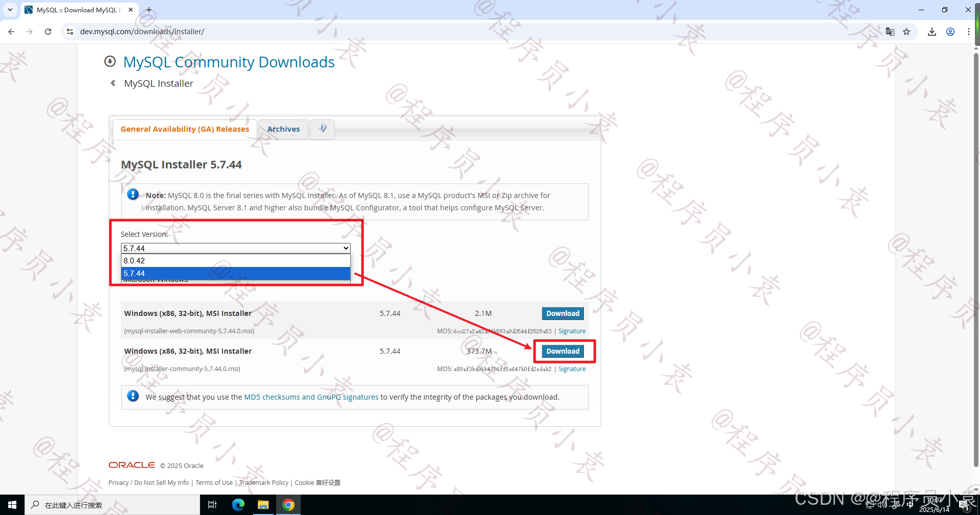The height and width of the screenshot is (515, 980).
Task: Open Privacy / Do Not Sell My Info
Action: [x=149, y=483]
